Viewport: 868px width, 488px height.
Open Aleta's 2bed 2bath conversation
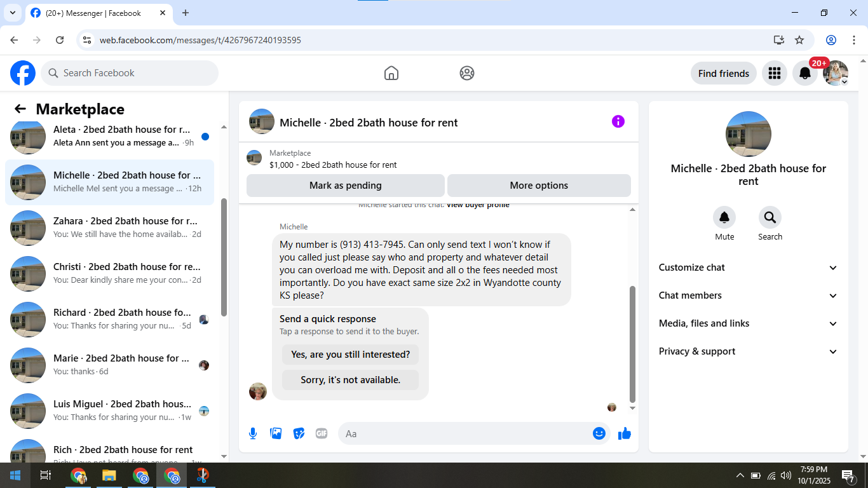[110, 137]
